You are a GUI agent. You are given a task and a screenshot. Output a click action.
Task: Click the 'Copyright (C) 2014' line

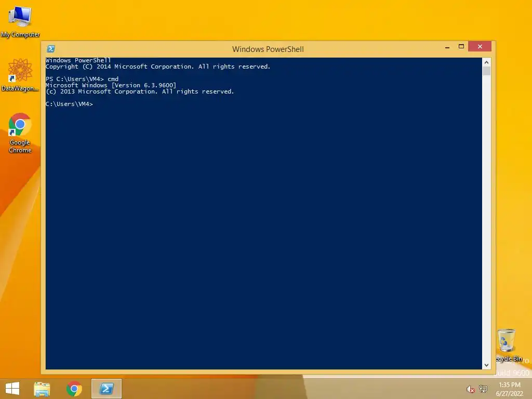158,66
